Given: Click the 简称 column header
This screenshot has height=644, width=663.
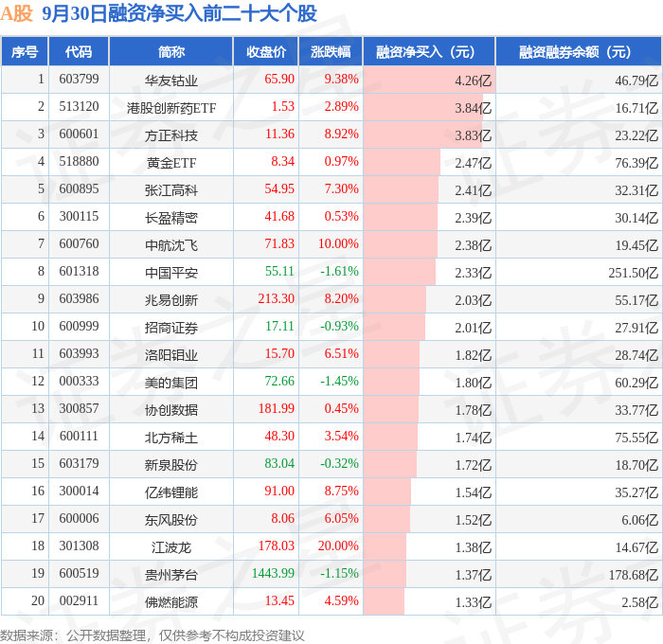Looking at the screenshot, I should [171, 51].
